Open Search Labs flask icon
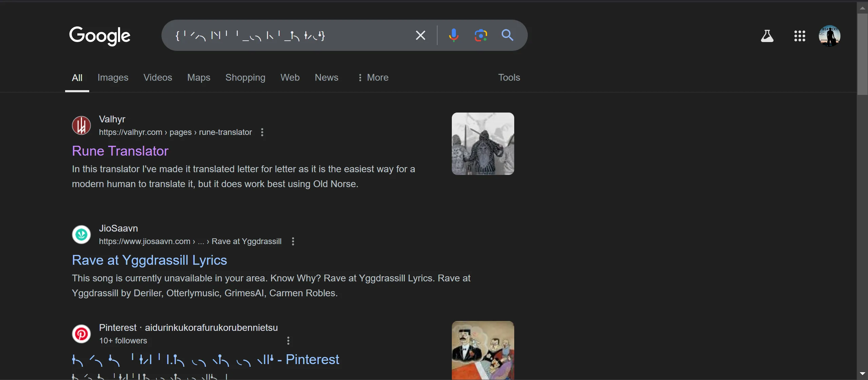 tap(767, 36)
